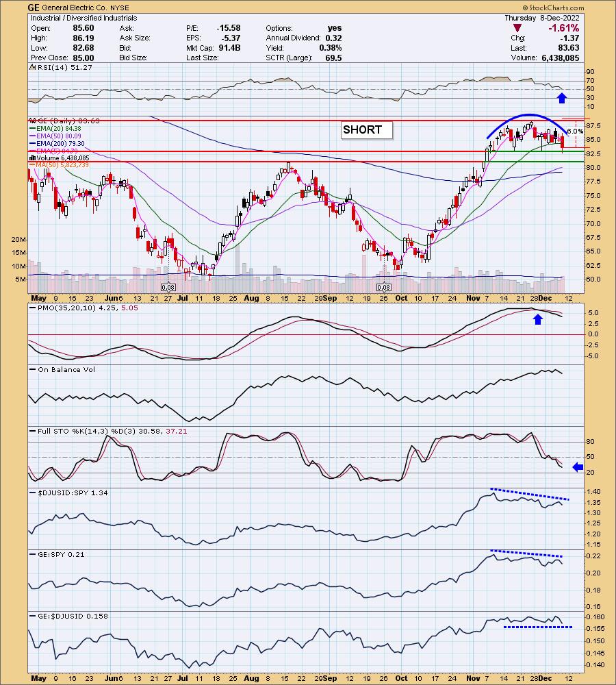616x685 pixels.
Task: Click the StockCharts.com copyright label
Action: point(553,8)
